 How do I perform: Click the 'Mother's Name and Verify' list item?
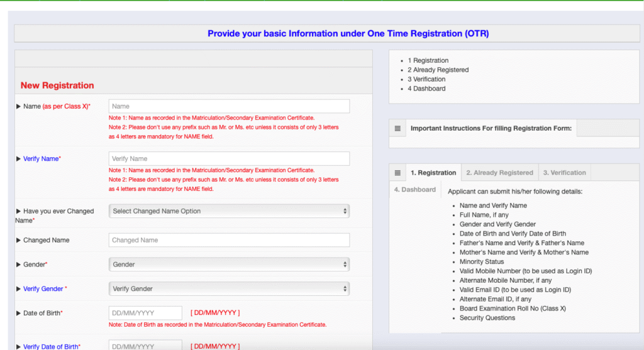tap(524, 253)
